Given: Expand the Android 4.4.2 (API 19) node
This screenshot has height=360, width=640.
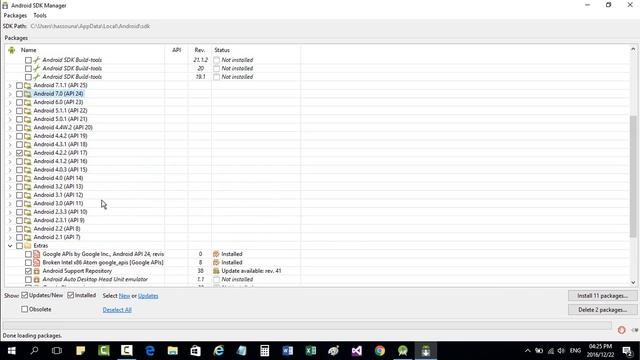Looking at the screenshot, I should click(10, 136).
